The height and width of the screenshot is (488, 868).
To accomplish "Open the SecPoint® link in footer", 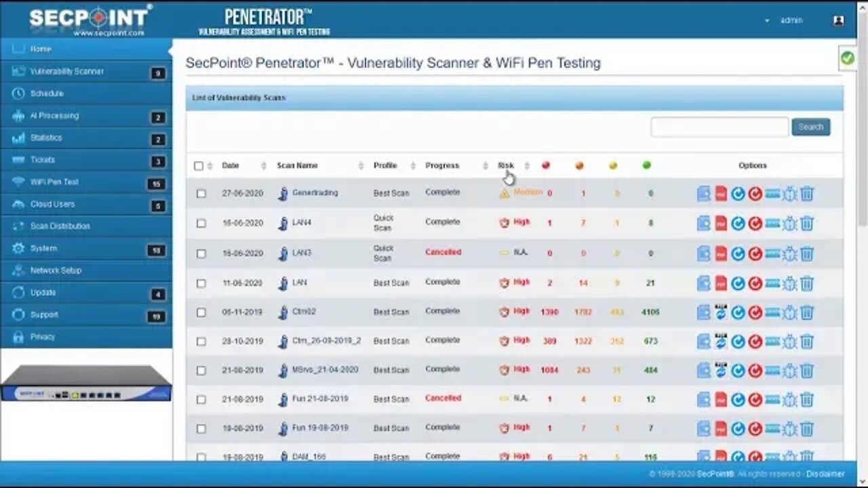I will (x=715, y=474).
